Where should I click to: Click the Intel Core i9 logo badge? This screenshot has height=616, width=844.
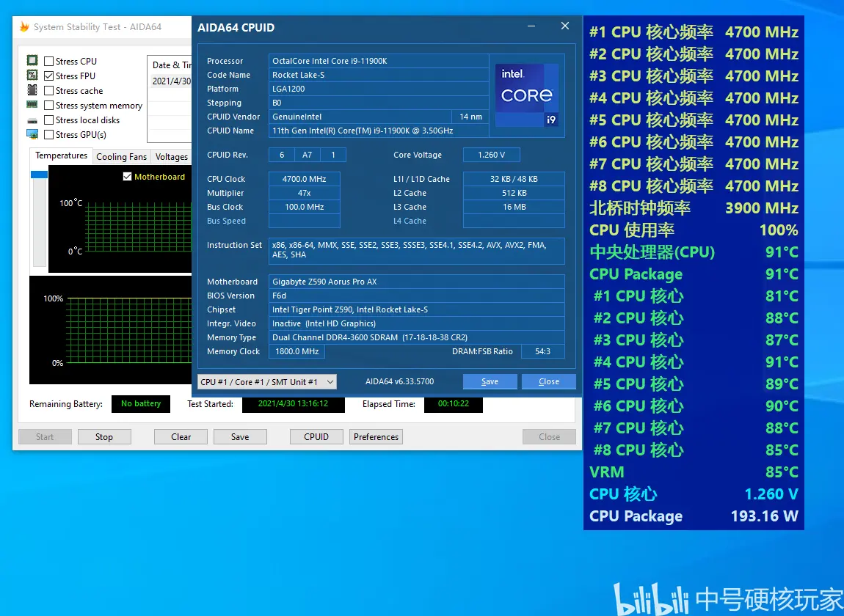tap(527, 95)
